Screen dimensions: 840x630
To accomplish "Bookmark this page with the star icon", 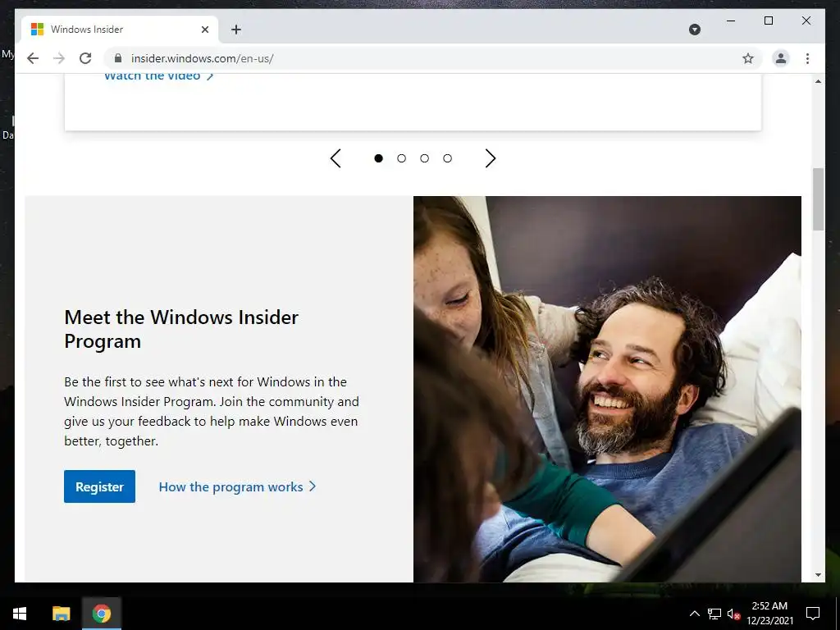I will 748,58.
